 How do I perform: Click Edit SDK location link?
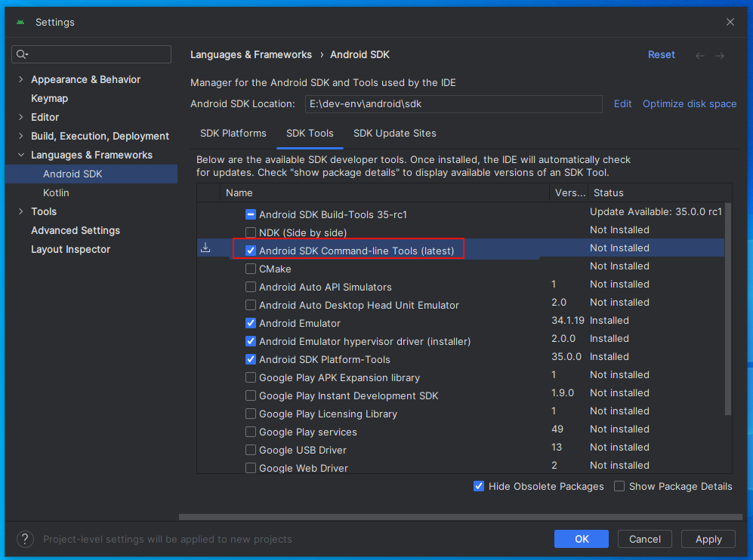[x=622, y=103]
